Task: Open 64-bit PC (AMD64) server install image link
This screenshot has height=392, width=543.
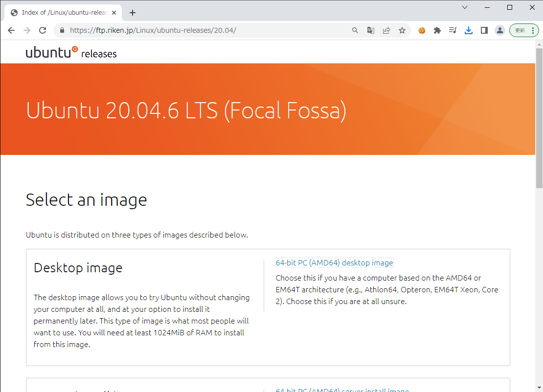Action: [x=342, y=390]
